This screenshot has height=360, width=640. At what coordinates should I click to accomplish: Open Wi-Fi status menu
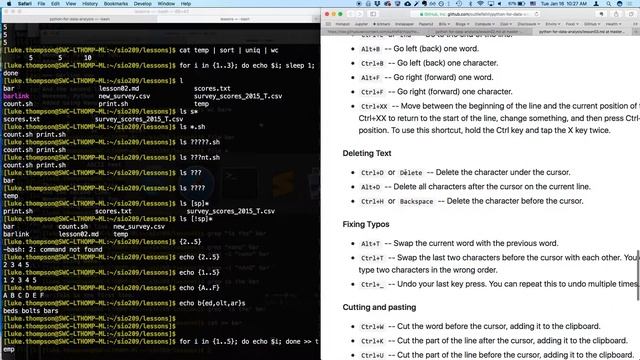point(480,4)
